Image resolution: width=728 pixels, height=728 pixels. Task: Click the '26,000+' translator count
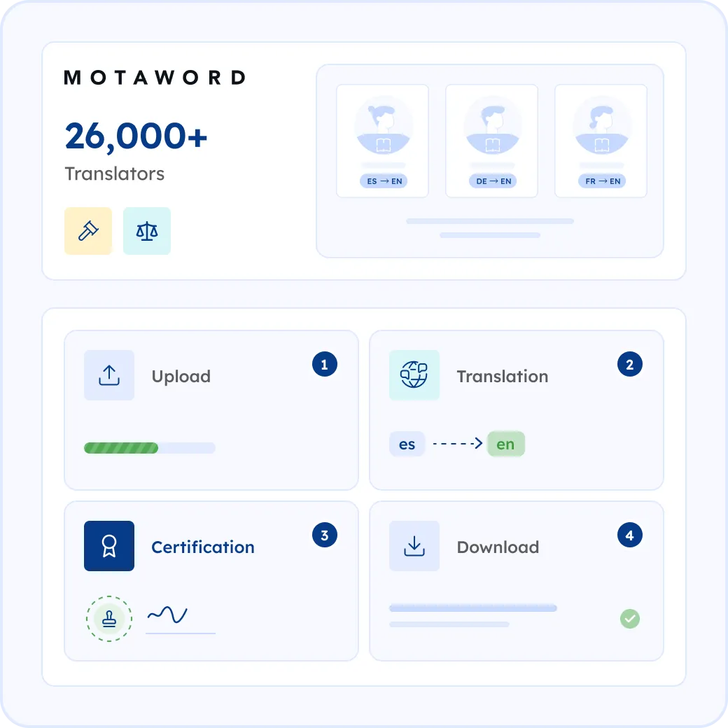136,136
